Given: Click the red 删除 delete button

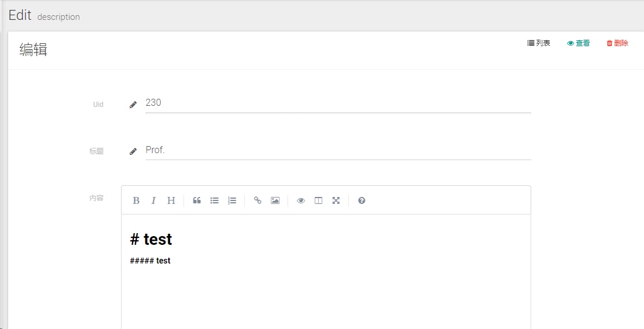Looking at the screenshot, I should pos(617,43).
